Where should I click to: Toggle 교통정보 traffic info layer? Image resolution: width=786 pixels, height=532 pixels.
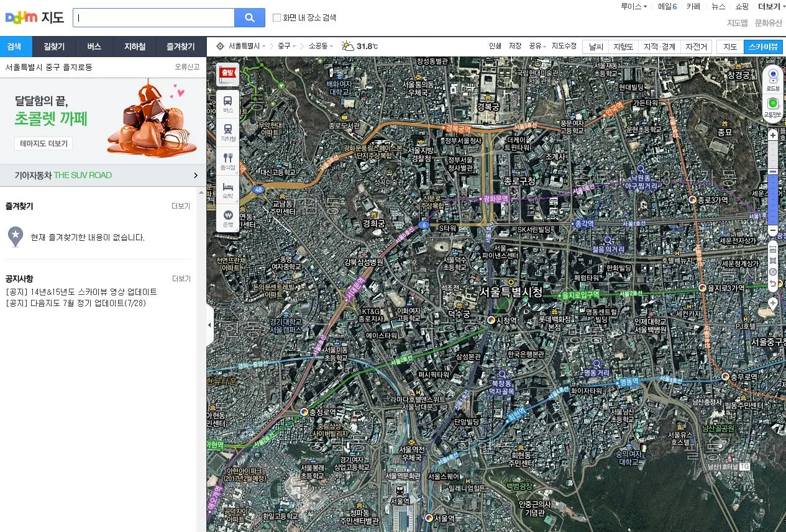[x=773, y=107]
